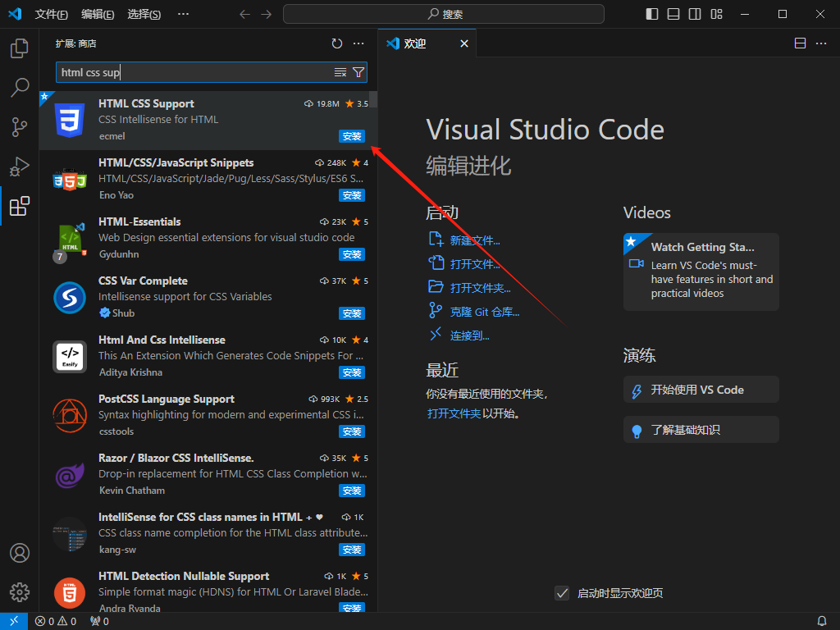This screenshot has width=840, height=630.
Task: Uncheck 启动时显示欢迎页 checkbox
Action: 561,593
